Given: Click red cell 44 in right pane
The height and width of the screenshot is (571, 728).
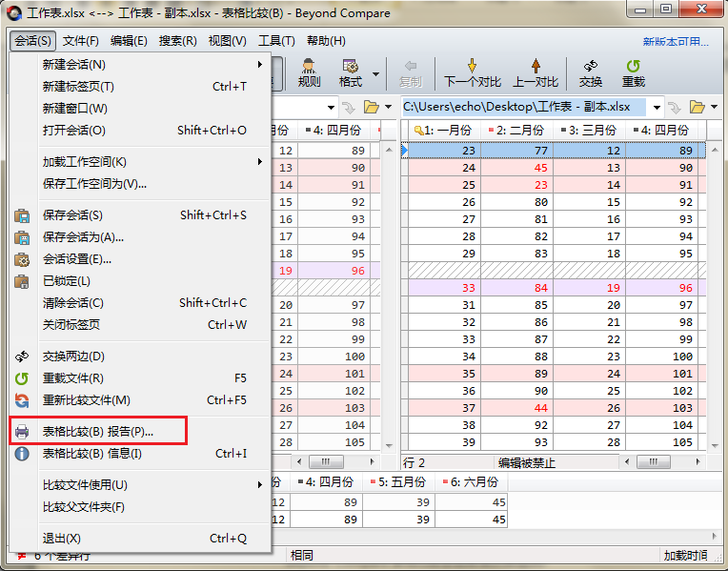Looking at the screenshot, I should click(x=516, y=408).
